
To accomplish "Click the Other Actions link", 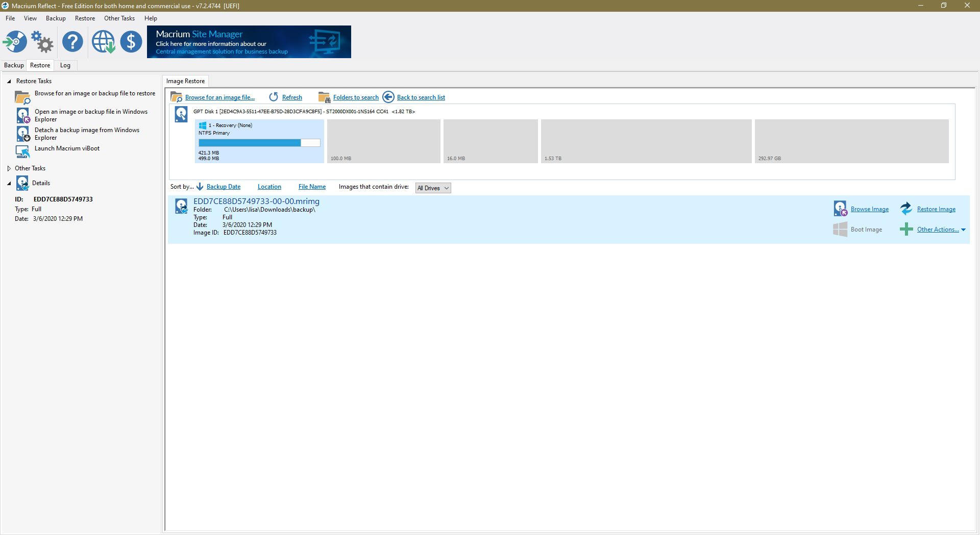I will tap(938, 230).
